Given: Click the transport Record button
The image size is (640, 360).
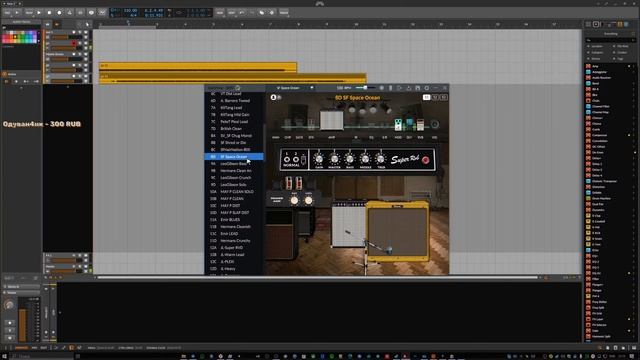Looking at the screenshot, I should (60, 13).
